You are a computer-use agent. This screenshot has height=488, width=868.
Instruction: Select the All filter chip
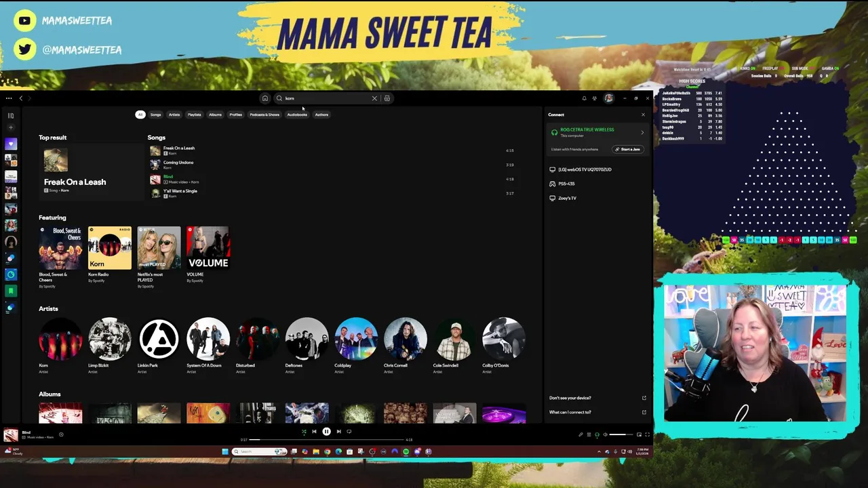[140, 115]
